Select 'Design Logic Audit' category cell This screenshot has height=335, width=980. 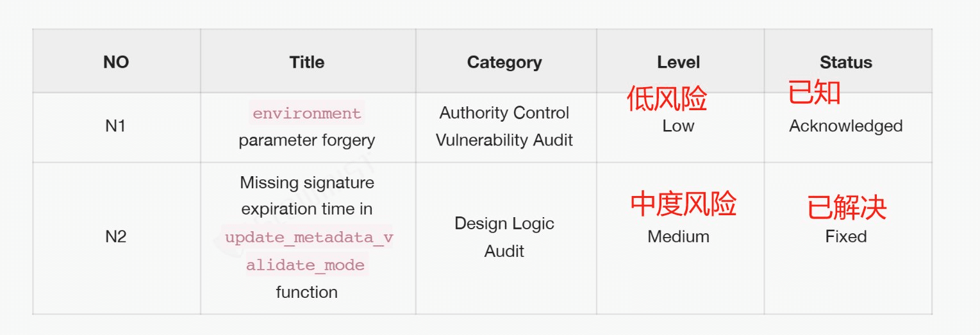click(x=504, y=237)
